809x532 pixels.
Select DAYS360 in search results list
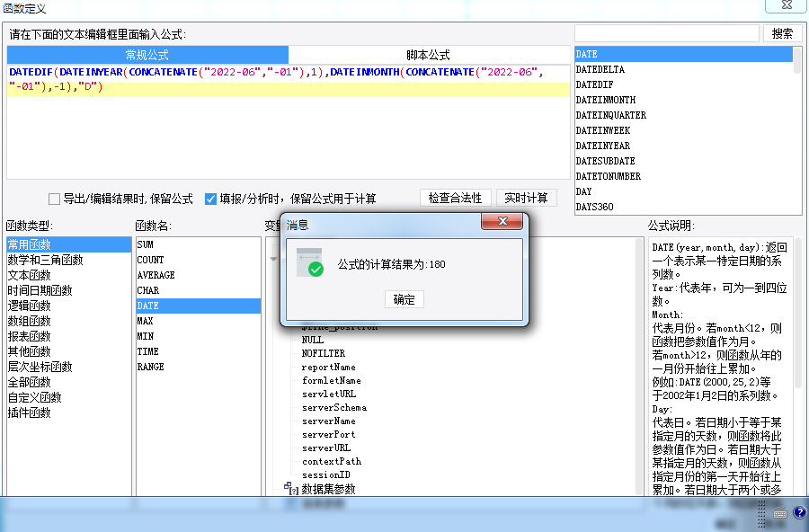pyautogui.click(x=684, y=207)
